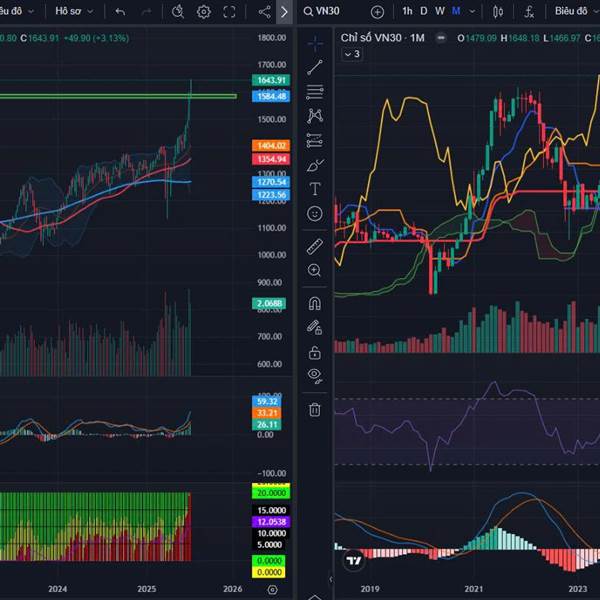Open the Hồ sơ dropdown
The width and height of the screenshot is (600, 600).
click(x=74, y=11)
